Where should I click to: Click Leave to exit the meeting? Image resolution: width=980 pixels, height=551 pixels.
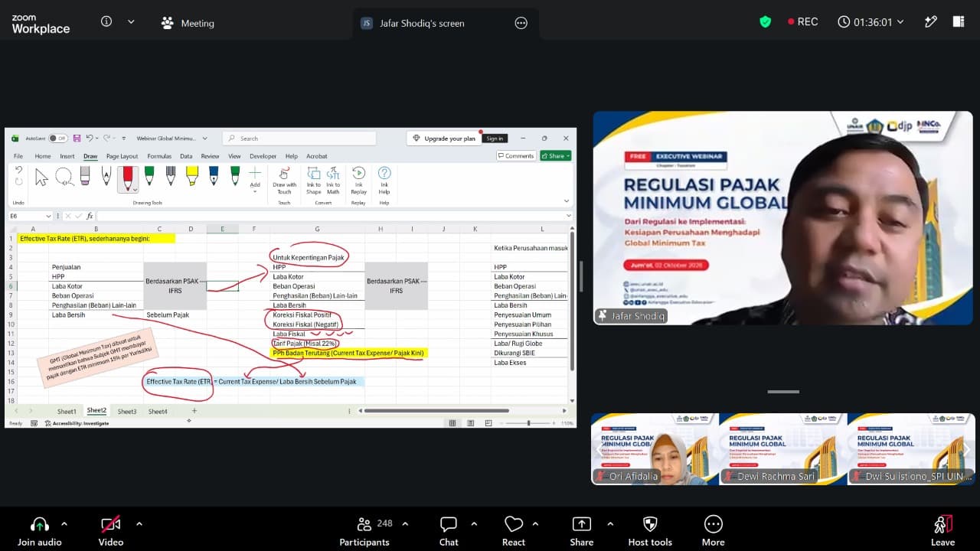pyautogui.click(x=942, y=531)
